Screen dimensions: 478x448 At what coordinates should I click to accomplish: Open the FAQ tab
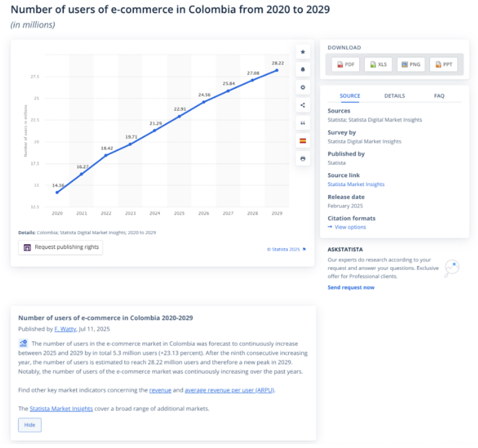(439, 96)
